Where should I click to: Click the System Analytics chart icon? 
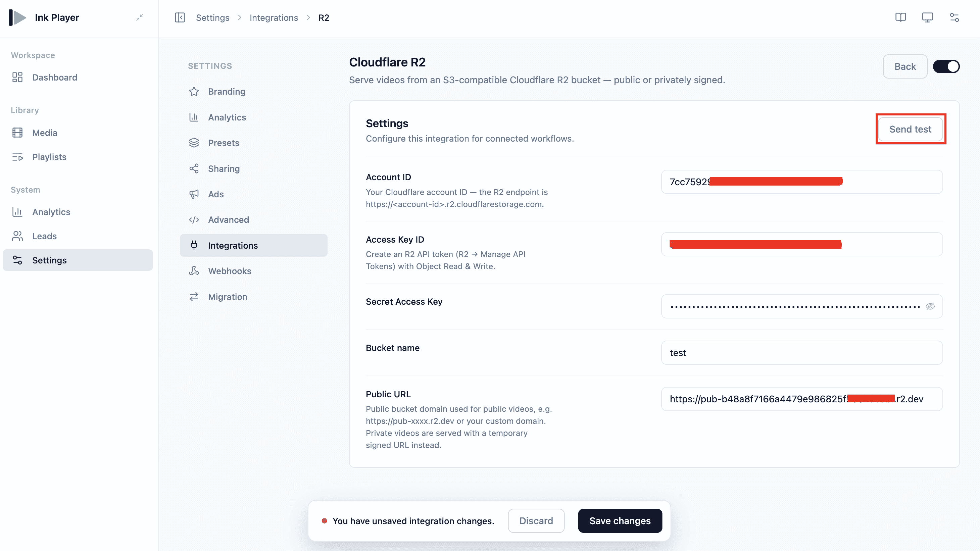pyautogui.click(x=17, y=212)
